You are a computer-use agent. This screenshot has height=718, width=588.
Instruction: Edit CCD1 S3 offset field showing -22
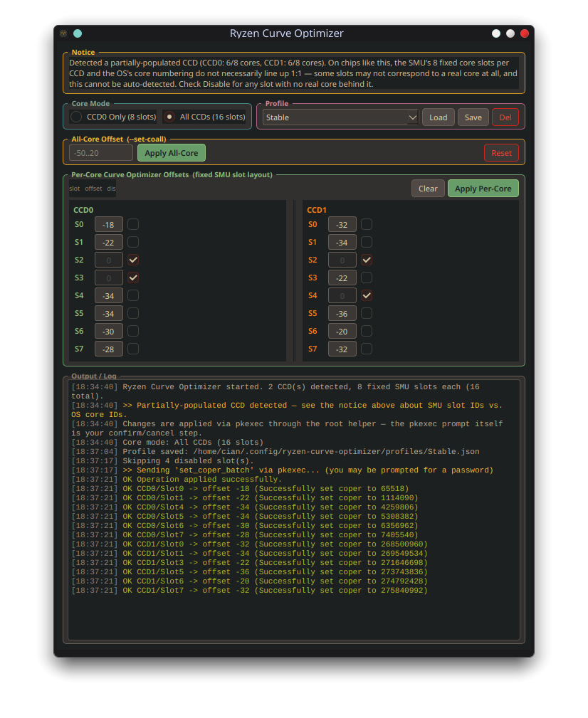tap(342, 278)
